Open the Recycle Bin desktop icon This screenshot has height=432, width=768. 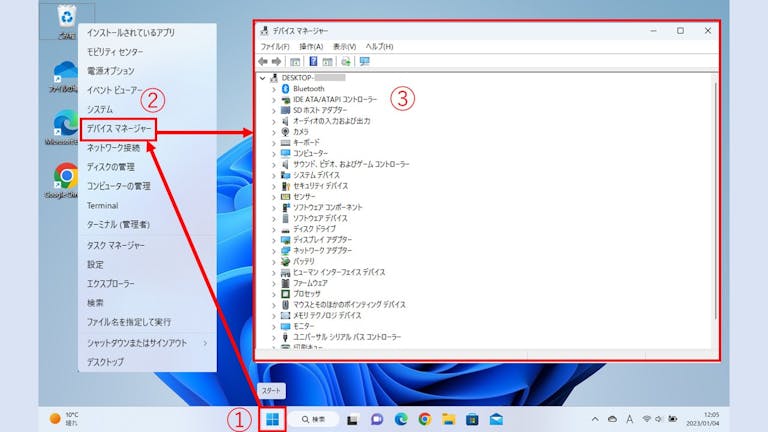point(67,21)
